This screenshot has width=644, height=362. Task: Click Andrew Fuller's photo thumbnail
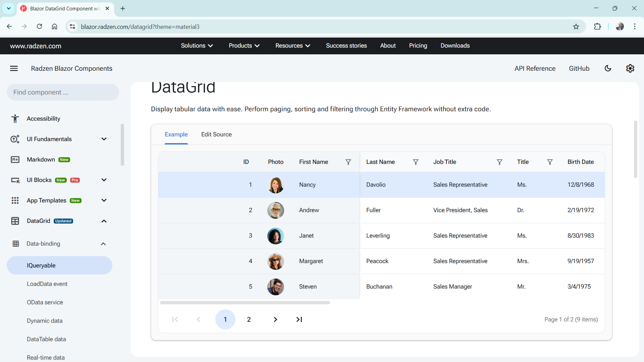[276, 210]
